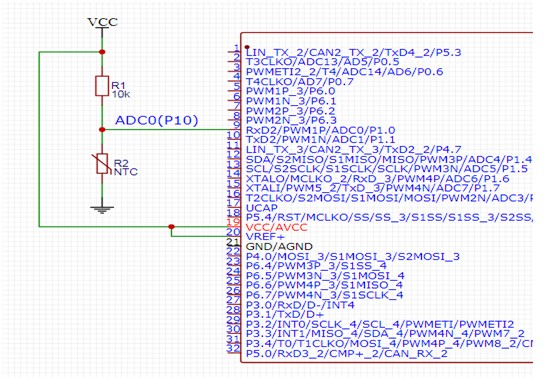Click pin number 32 beside P5.0
The image size is (556, 379).
pos(234,349)
